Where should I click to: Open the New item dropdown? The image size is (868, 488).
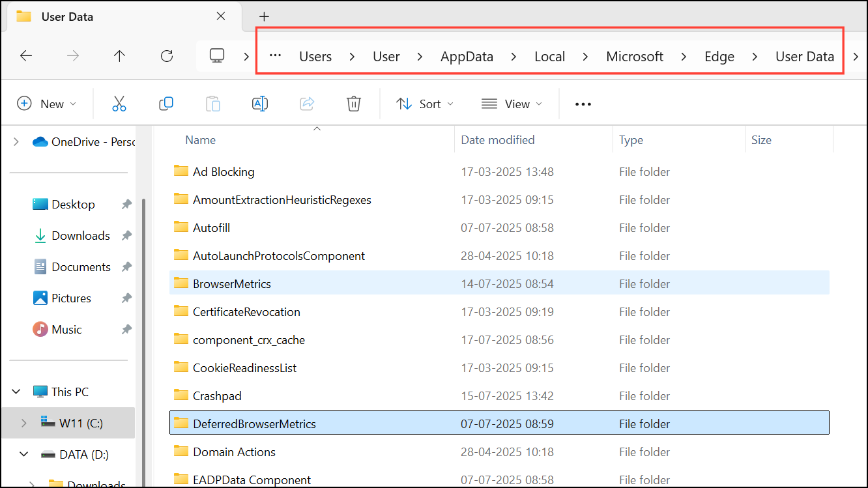[x=47, y=104]
